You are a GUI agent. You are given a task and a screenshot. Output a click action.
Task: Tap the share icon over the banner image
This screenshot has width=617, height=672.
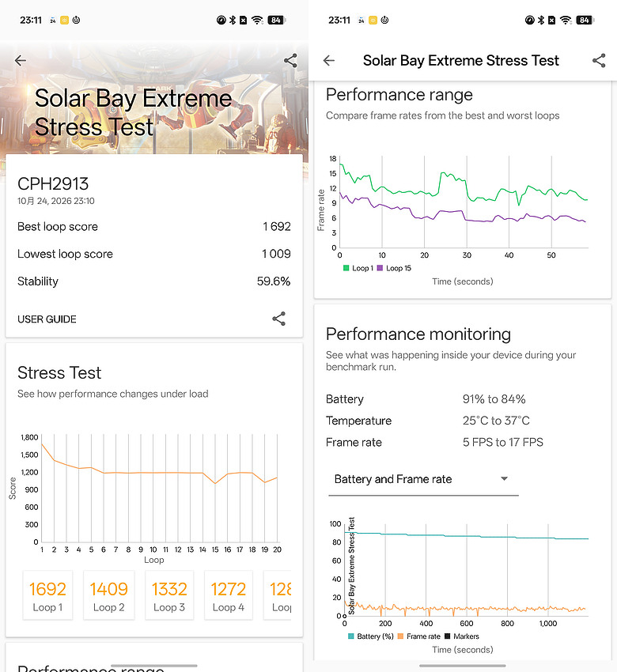coord(290,60)
